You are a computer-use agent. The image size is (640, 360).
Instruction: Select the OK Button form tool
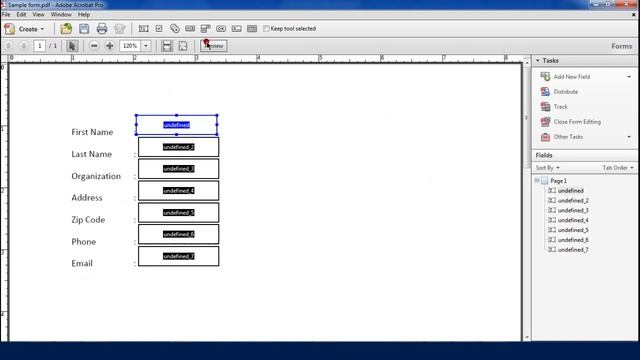point(221,29)
